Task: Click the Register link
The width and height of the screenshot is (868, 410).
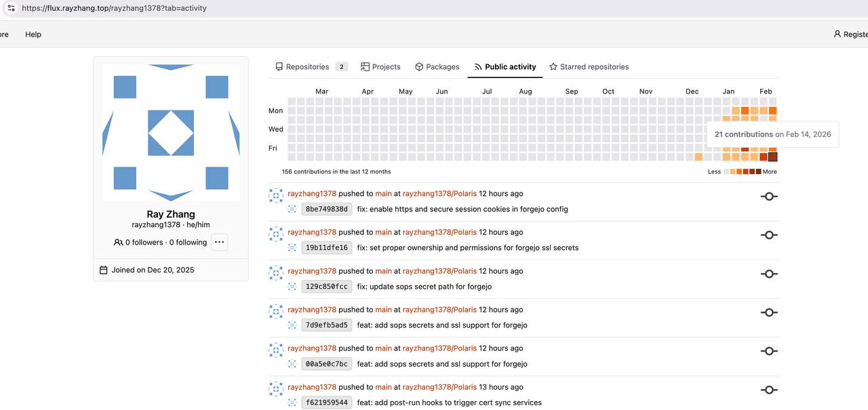Action: [852, 35]
